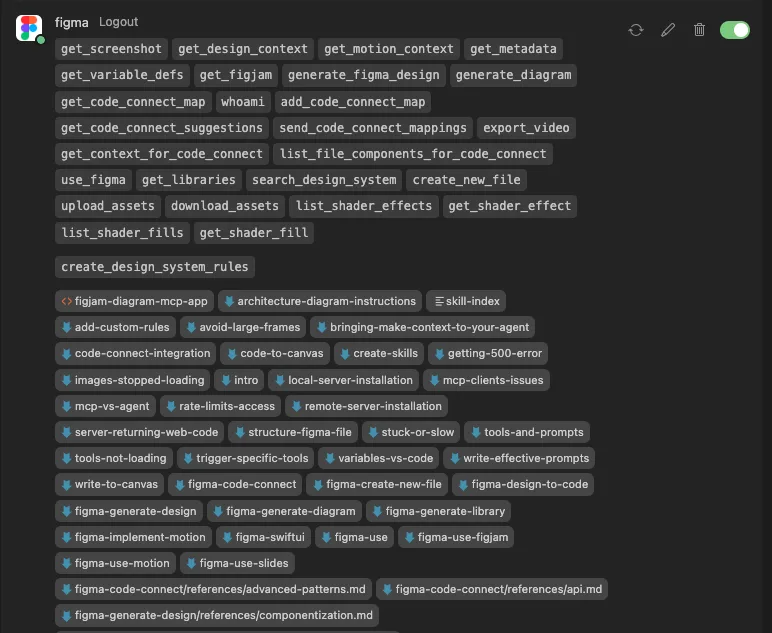Select the get_metadata tool chip
This screenshot has height=633, width=772.
pos(513,49)
